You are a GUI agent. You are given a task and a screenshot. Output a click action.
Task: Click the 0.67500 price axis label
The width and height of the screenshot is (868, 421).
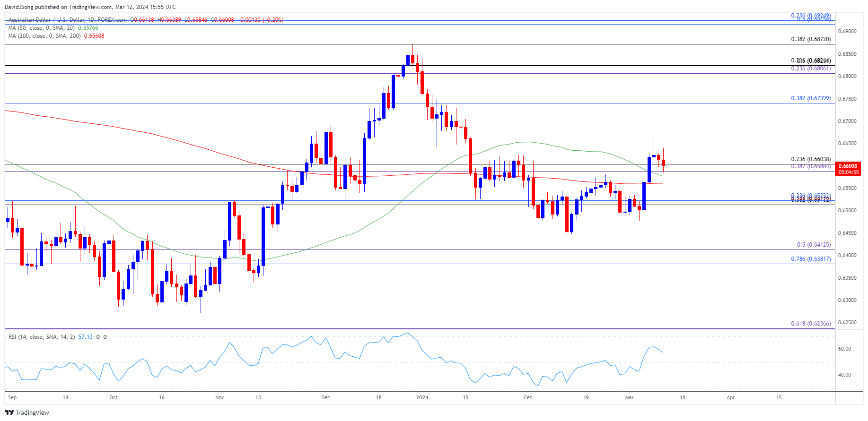point(847,99)
